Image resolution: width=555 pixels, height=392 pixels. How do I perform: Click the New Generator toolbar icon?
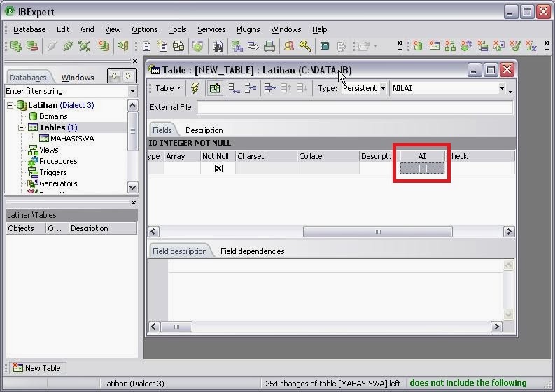pyautogui.click(x=498, y=45)
